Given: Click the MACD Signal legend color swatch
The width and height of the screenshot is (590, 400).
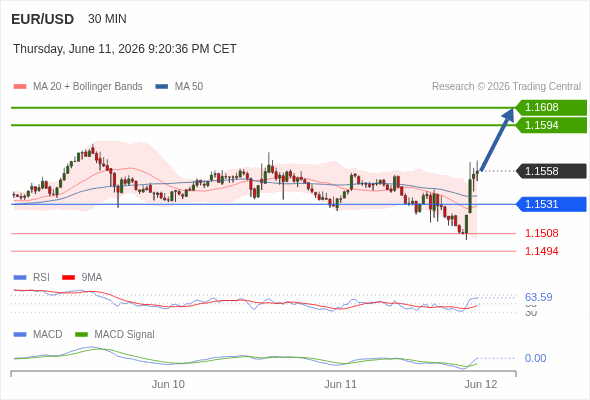Looking at the screenshot, I should click(x=81, y=335).
